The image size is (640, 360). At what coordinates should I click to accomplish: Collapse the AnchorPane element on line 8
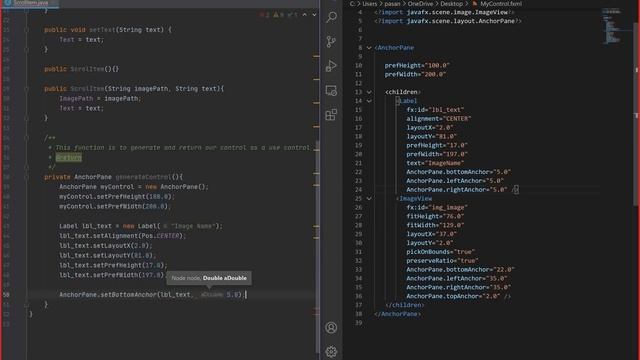pos(369,48)
